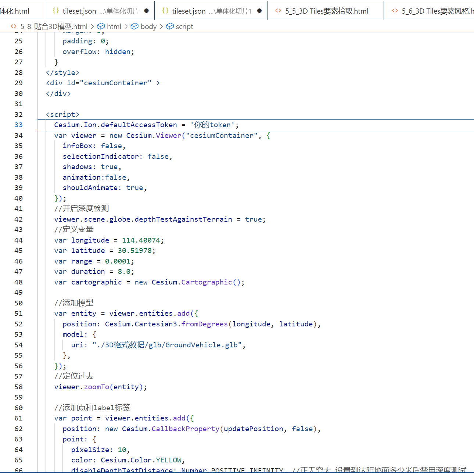Open the script breadcrumb dropdown
The height and width of the screenshot is (476, 474).
tap(184, 26)
